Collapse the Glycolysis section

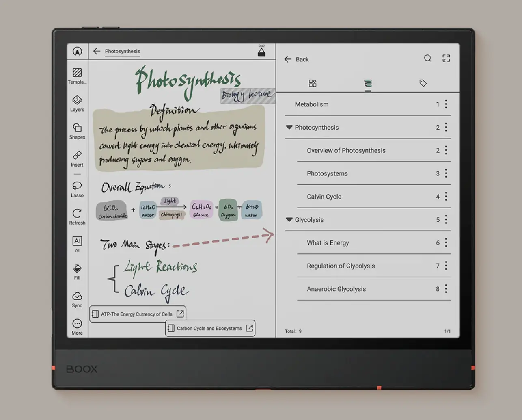point(289,220)
